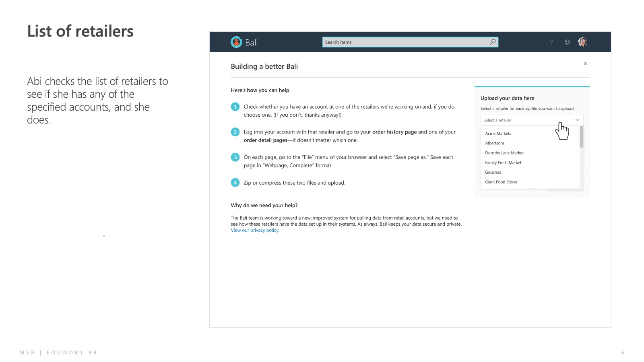Click the Bali logo icon
Image resolution: width=644 pixels, height=362 pixels.
[236, 42]
